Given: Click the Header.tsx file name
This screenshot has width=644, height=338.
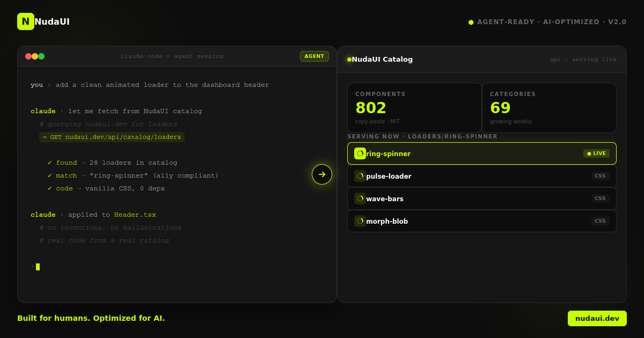Looking at the screenshot, I should pyautogui.click(x=135, y=215).
